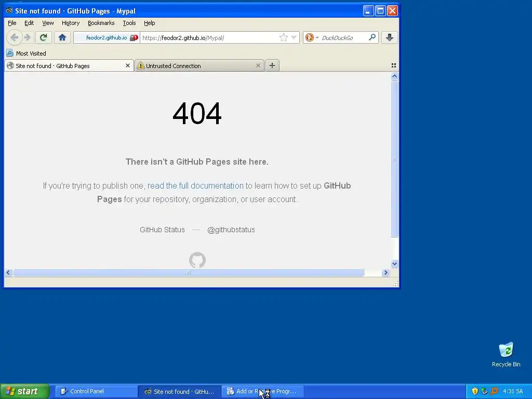
Task: Click the security shield tray icon
Action: point(475,391)
